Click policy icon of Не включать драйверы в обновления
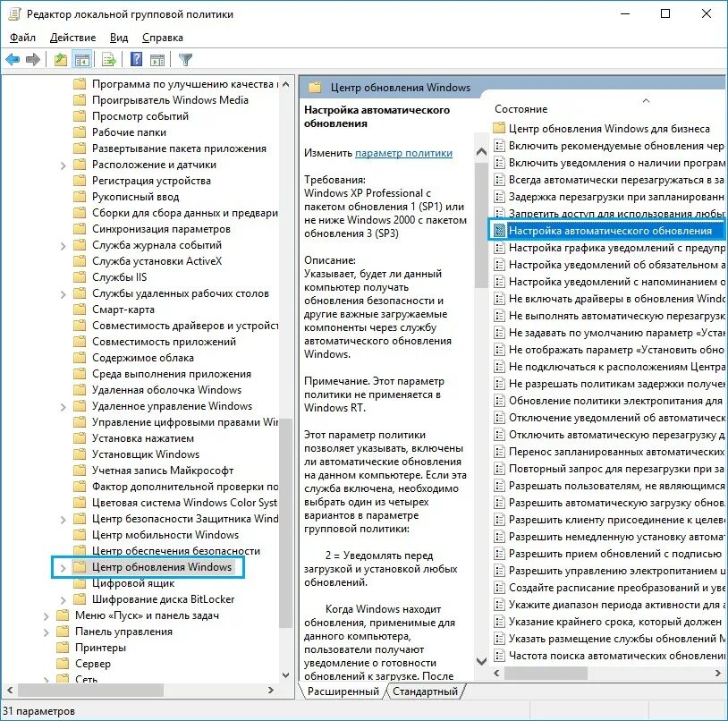728x721 pixels. point(499,299)
